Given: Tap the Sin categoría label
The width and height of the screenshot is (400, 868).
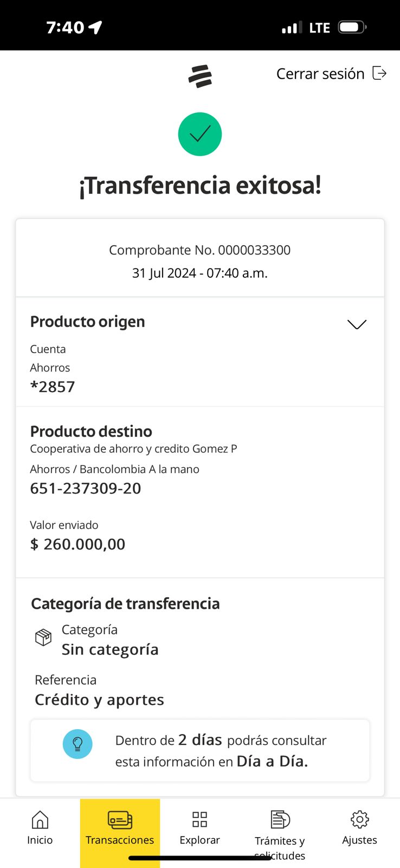Looking at the screenshot, I should pyautogui.click(x=110, y=649).
